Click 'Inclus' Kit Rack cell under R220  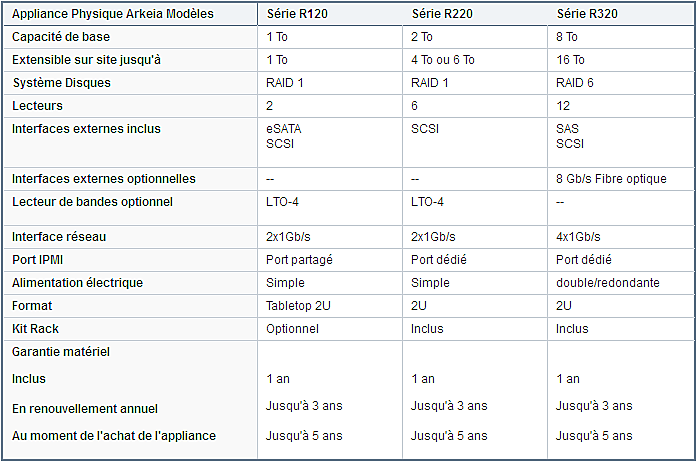427,329
